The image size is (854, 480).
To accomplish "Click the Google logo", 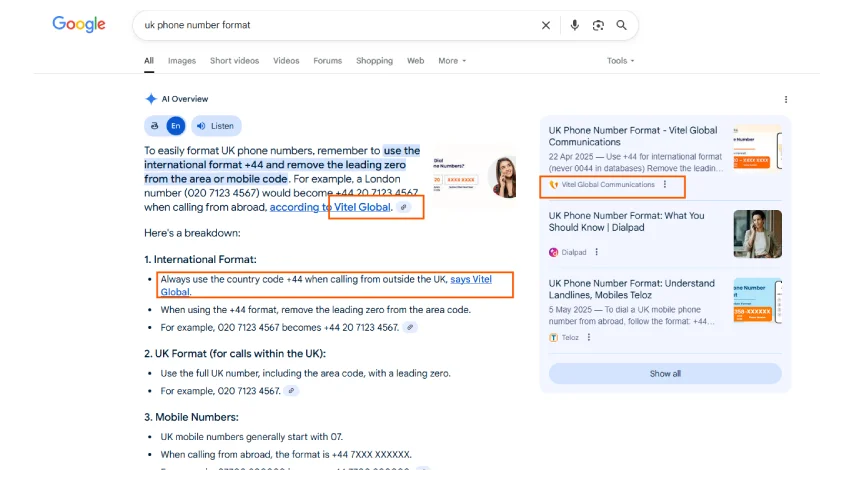I will pyautogui.click(x=79, y=25).
